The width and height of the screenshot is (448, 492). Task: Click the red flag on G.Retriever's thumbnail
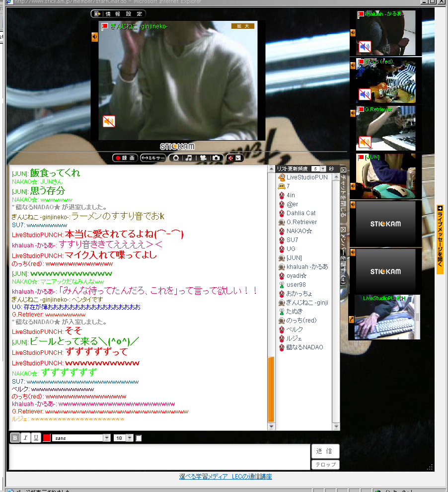point(361,110)
